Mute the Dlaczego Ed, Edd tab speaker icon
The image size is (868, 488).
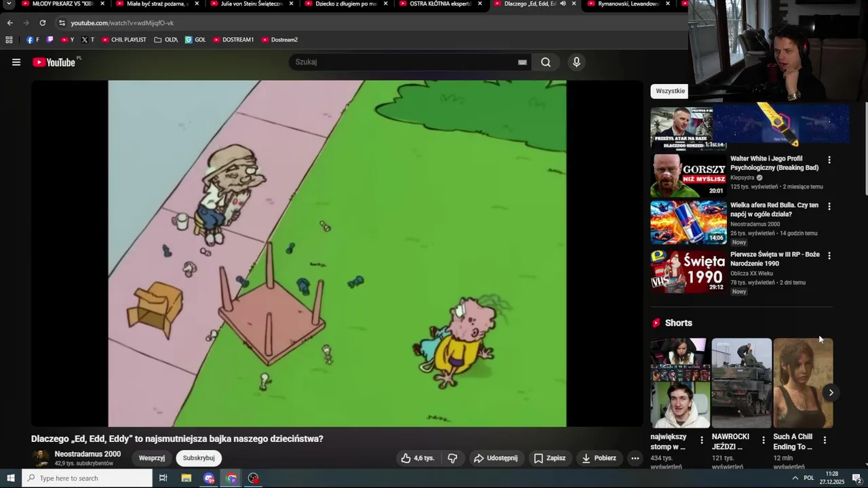pyautogui.click(x=563, y=4)
